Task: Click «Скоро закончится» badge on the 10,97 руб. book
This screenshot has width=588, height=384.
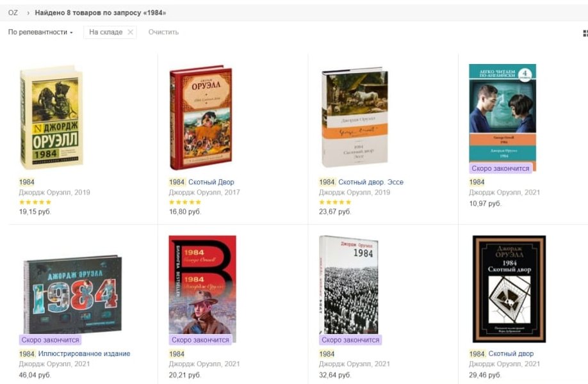Action: [500, 168]
